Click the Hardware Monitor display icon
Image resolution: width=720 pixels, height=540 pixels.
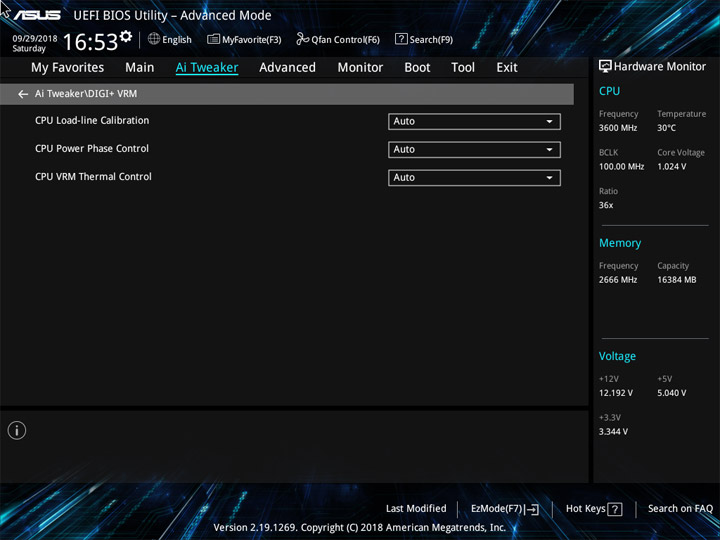[x=605, y=67]
